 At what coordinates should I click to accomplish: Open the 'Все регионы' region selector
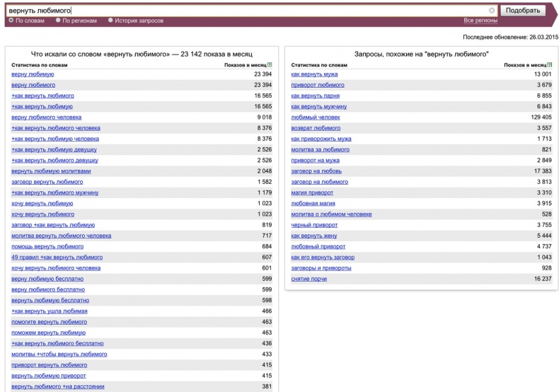point(480,21)
